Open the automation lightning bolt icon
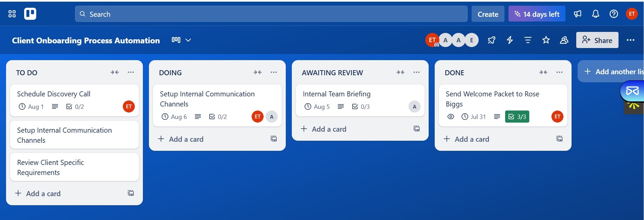This screenshot has width=644, height=220. click(509, 40)
